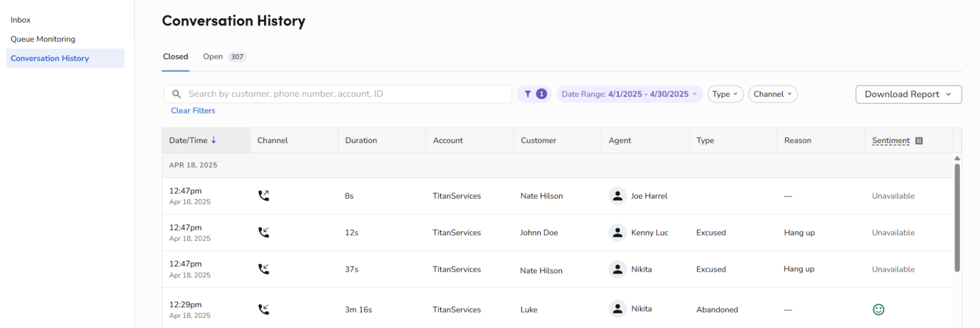Open the Channel filter dropdown
The height and width of the screenshot is (328, 980).
pos(773,94)
